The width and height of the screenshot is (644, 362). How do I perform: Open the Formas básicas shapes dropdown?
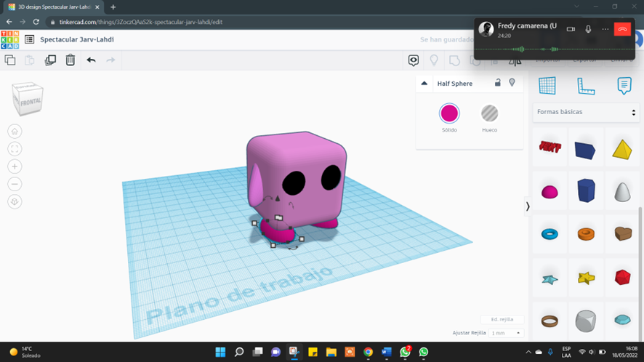[586, 112]
